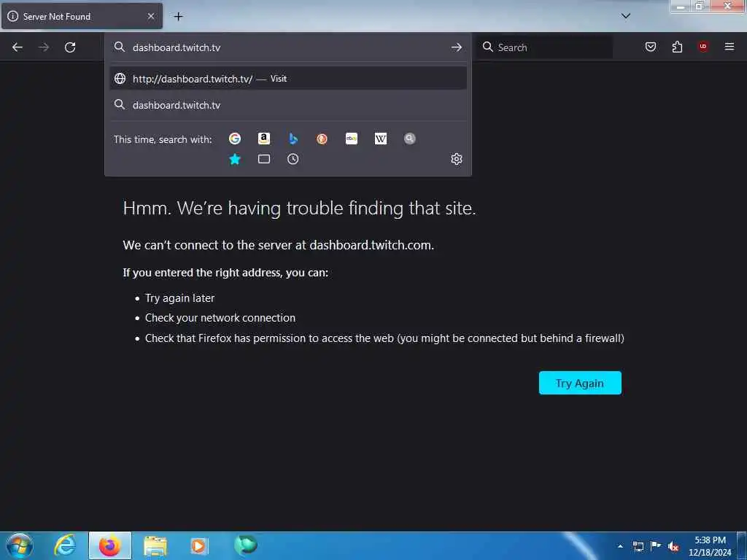Viewport: 747px width, 560px height.
Task: Reload the page with refresh icon
Action: coord(70,47)
